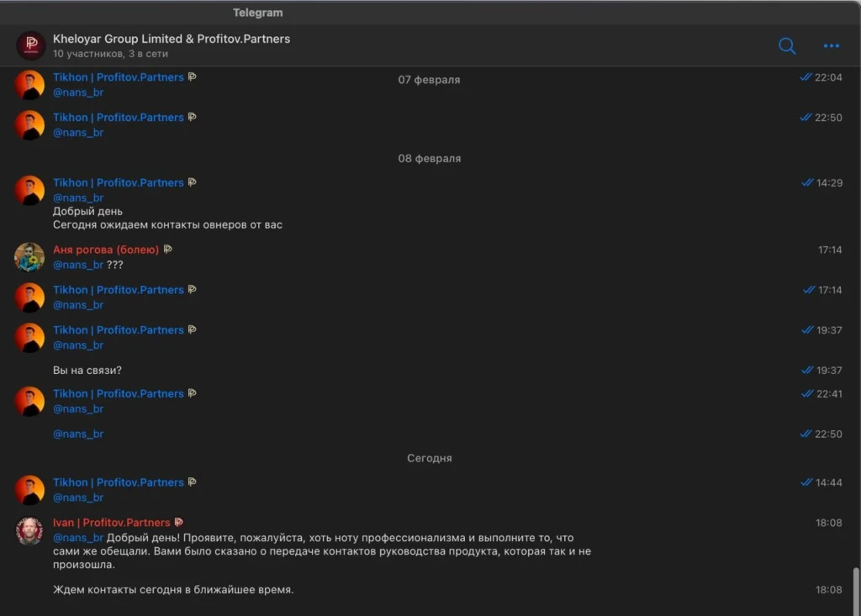Click the 18:08 timestamp on Ivan's first message
This screenshot has width=861, height=616.
(828, 523)
